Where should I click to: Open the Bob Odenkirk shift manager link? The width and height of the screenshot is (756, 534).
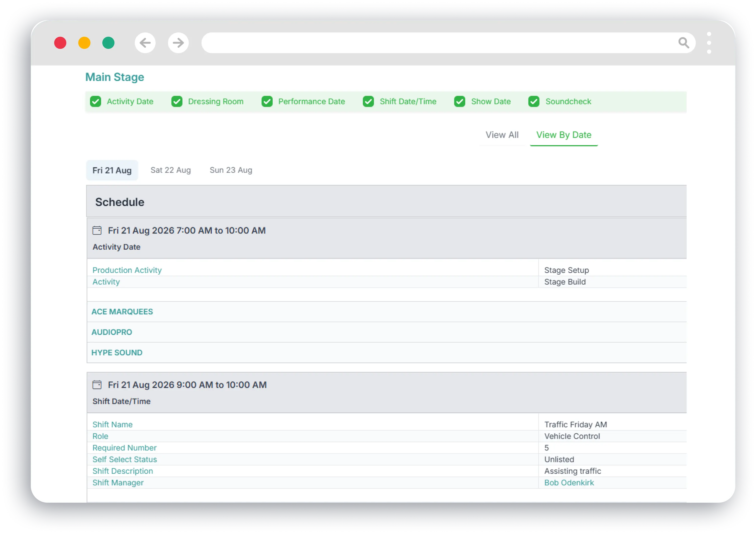pyautogui.click(x=569, y=483)
